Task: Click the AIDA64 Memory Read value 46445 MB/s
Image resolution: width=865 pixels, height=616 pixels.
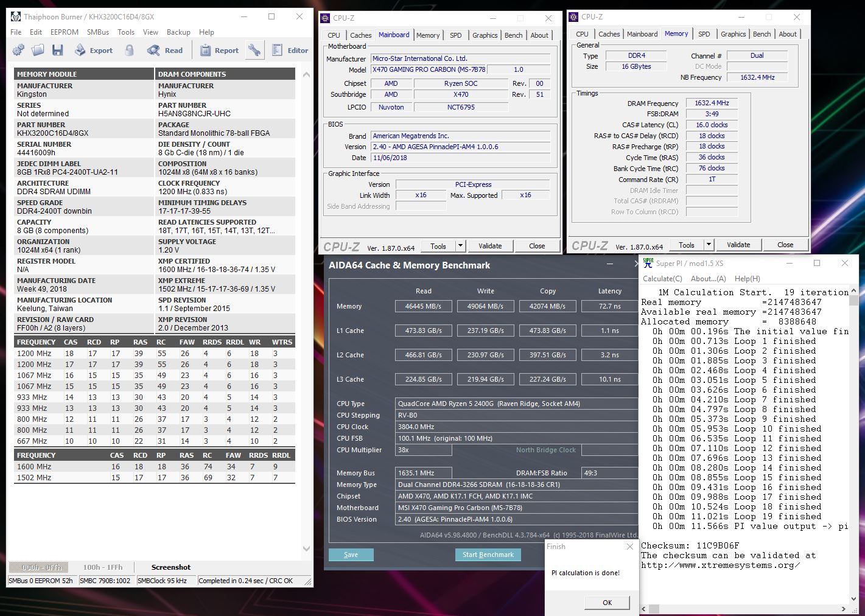Action: click(423, 306)
